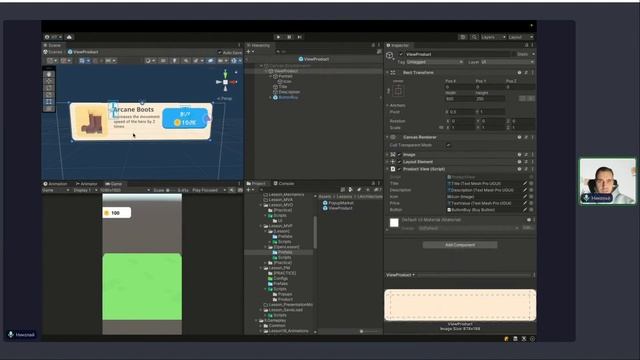
Task: Click the orientation gizmo in Scene view
Action: 226,82
